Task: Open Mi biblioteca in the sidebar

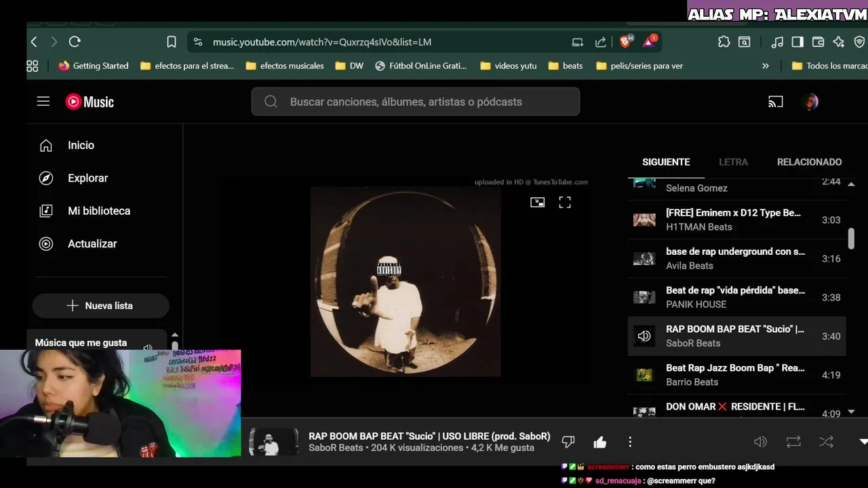Action: click(x=99, y=211)
